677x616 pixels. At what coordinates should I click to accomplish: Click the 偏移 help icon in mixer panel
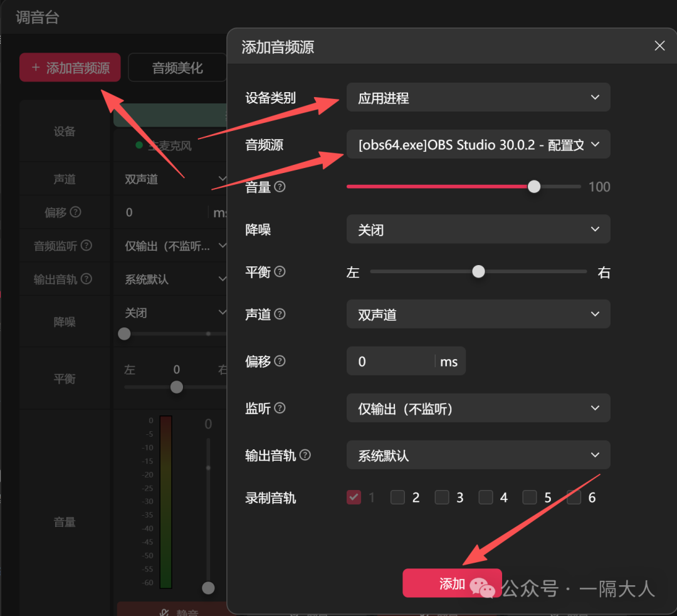pos(75,212)
